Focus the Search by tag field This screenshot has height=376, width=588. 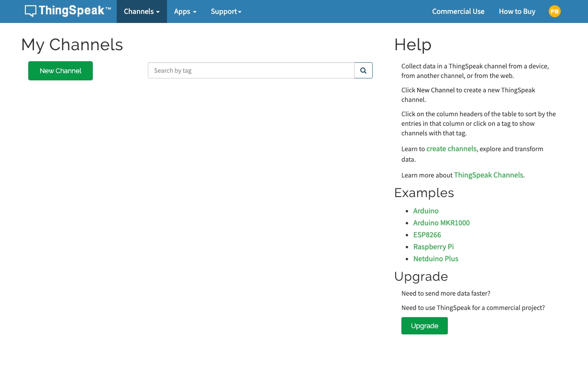coord(251,70)
